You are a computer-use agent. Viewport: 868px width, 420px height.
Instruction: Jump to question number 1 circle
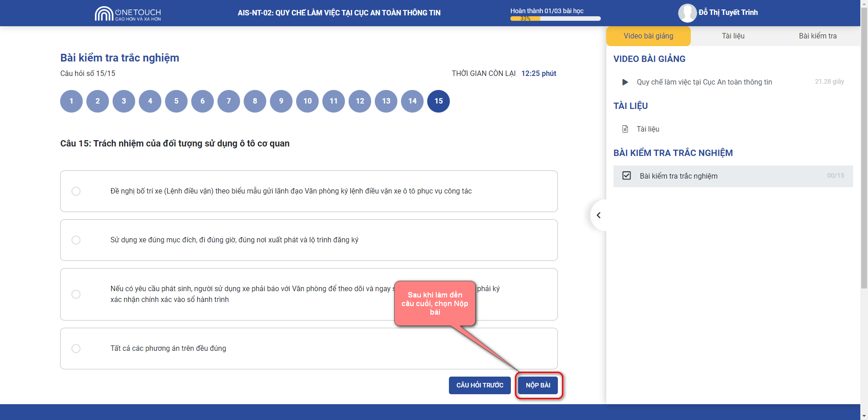click(71, 101)
